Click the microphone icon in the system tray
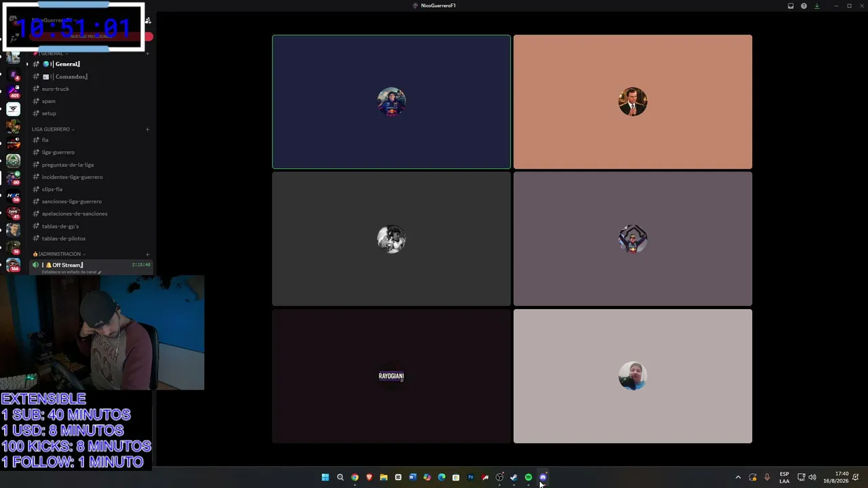 767,477
